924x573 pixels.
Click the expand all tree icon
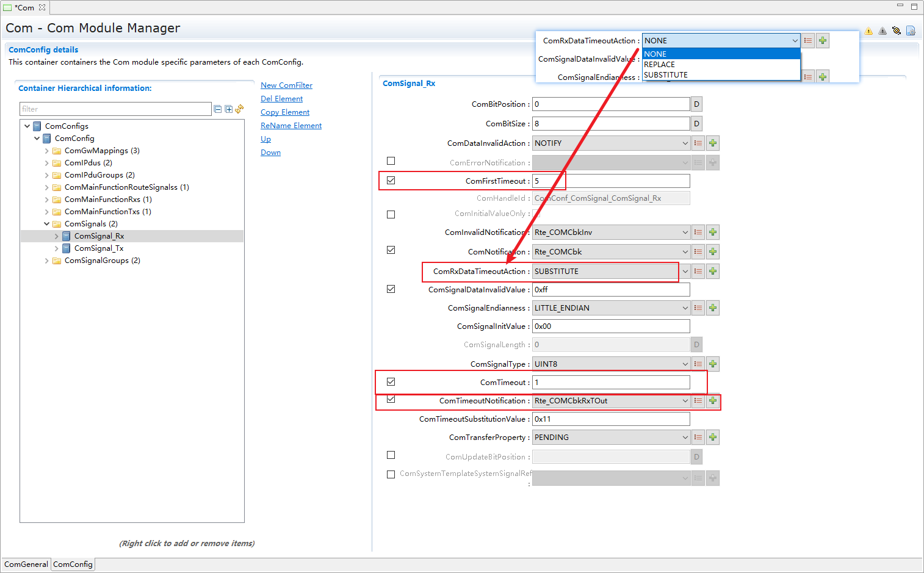(228, 109)
